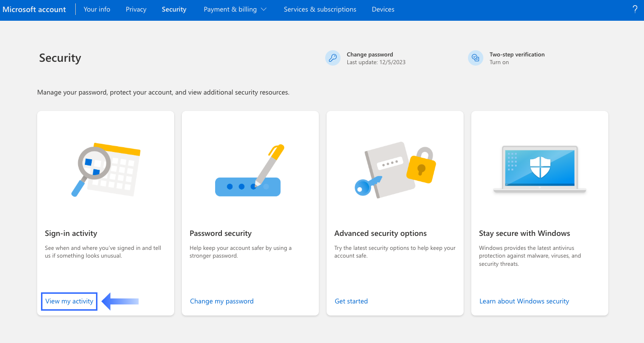Click the 'Help keep your account safer' description

[x=241, y=252]
